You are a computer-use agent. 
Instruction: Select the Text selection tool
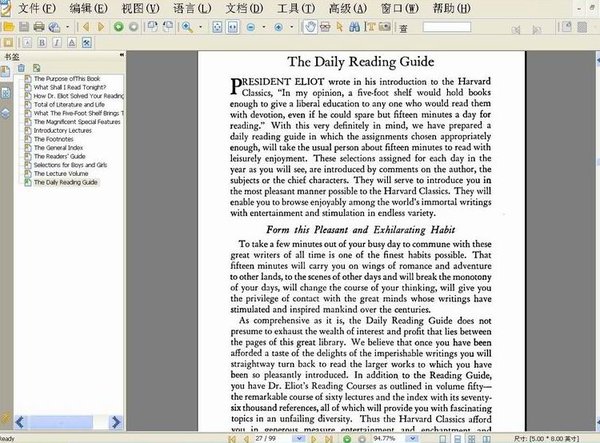point(370,27)
